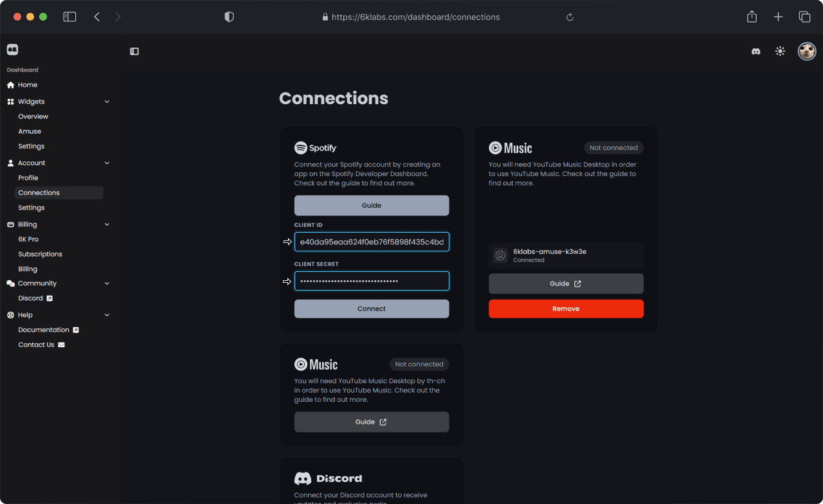Viewport: 823px width, 504px height.
Task: Click the Widgets grid icon
Action: click(10, 102)
